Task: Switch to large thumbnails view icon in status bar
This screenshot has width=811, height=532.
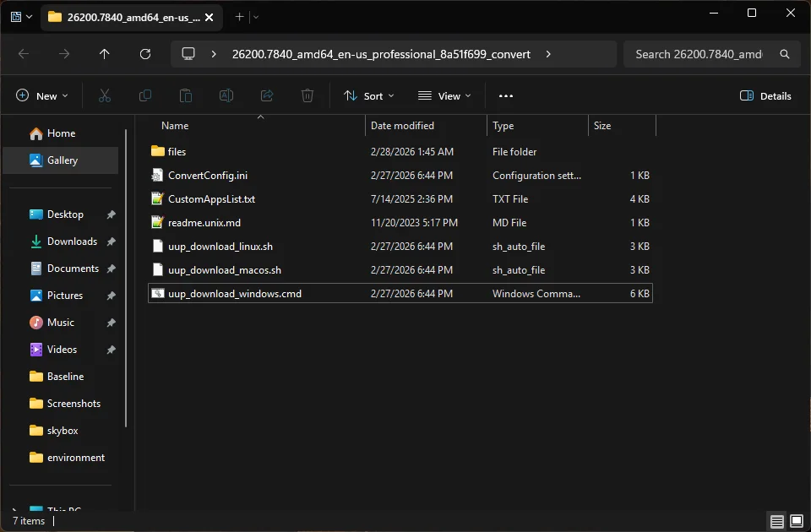Action: [x=797, y=521]
